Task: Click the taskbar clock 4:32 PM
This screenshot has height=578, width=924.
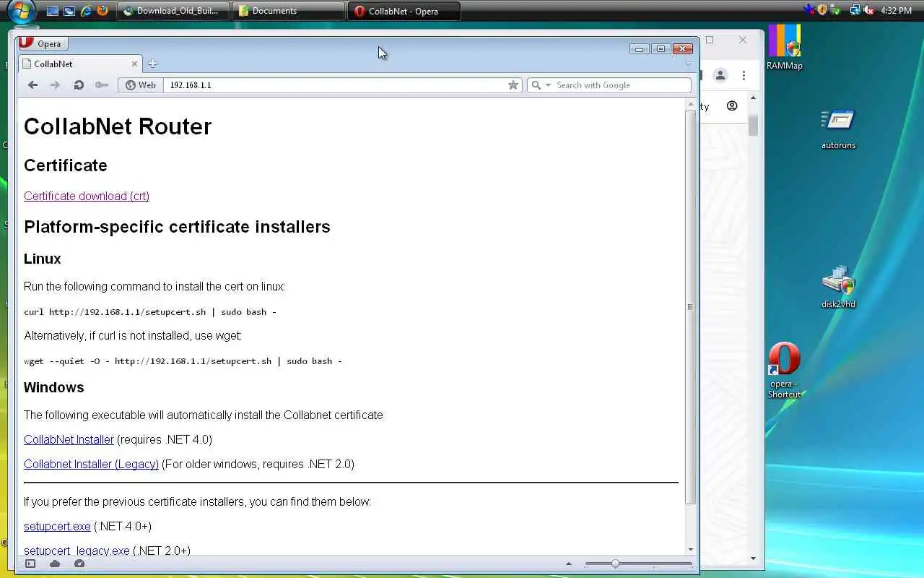Action: (x=897, y=11)
